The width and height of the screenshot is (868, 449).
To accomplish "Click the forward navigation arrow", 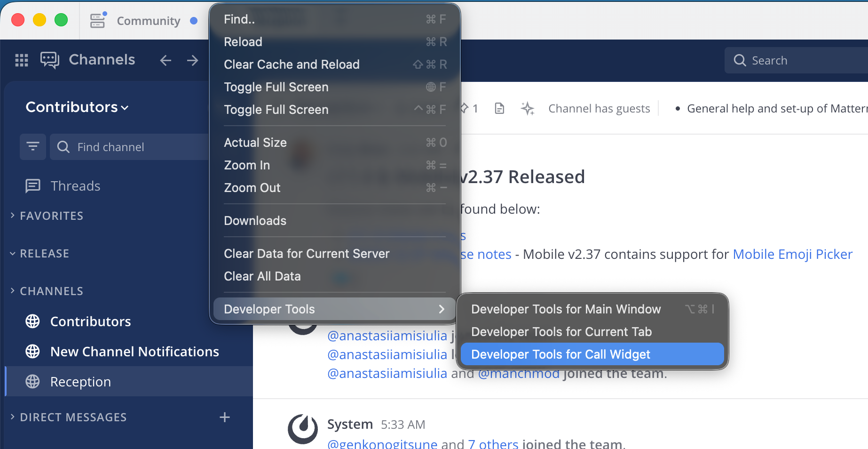I will pos(192,60).
